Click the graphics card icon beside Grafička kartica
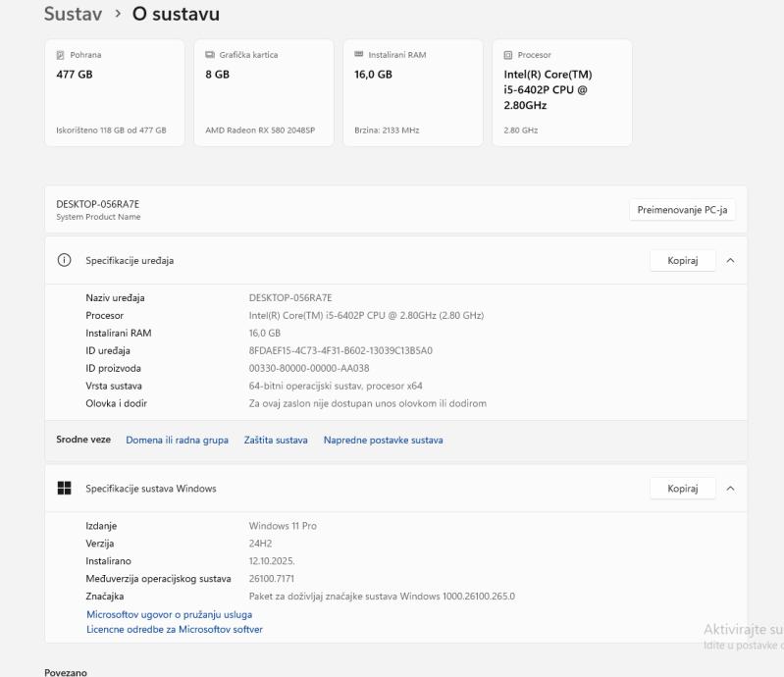Viewport: 784px width, 677px height. tap(210, 55)
